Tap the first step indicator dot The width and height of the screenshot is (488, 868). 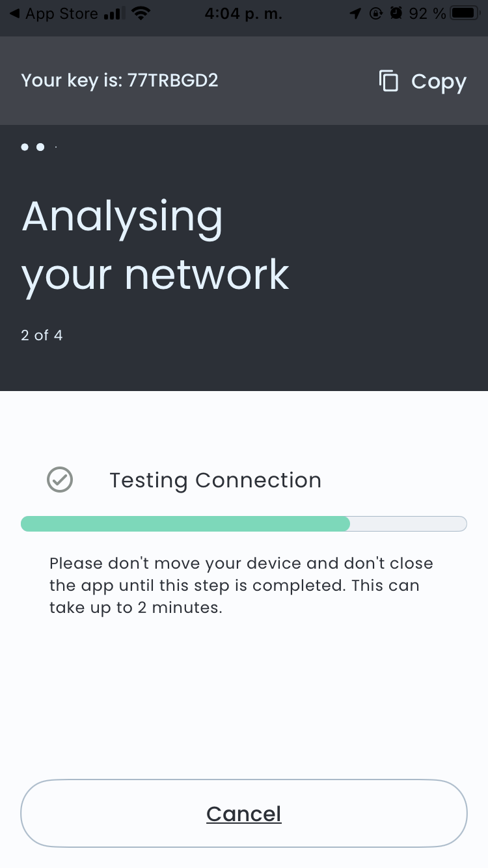pos(25,147)
